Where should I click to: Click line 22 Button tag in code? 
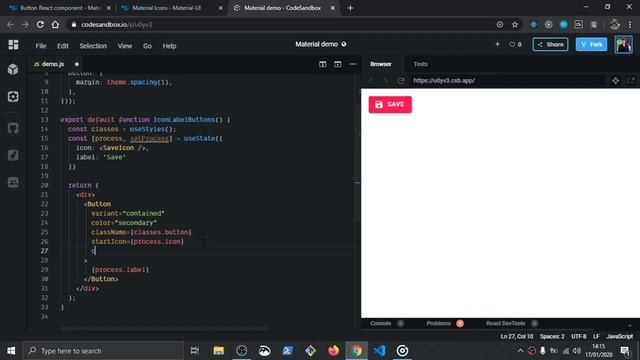coord(98,204)
